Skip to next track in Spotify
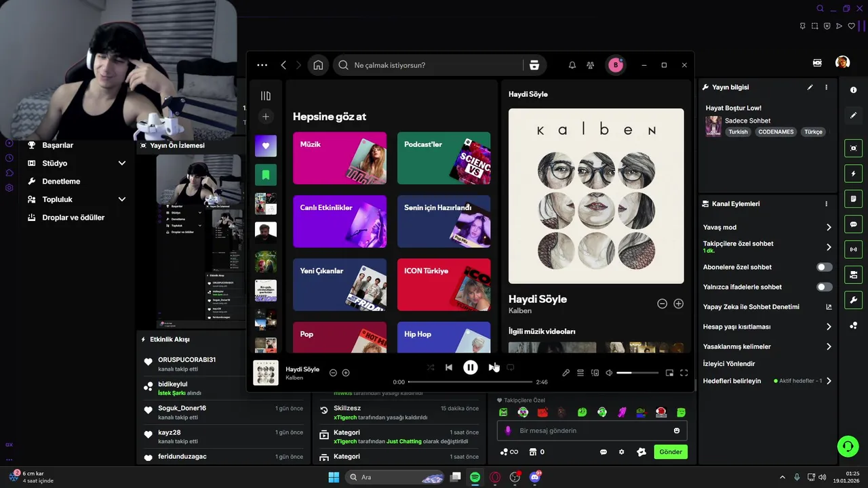The height and width of the screenshot is (488, 868). click(x=492, y=367)
